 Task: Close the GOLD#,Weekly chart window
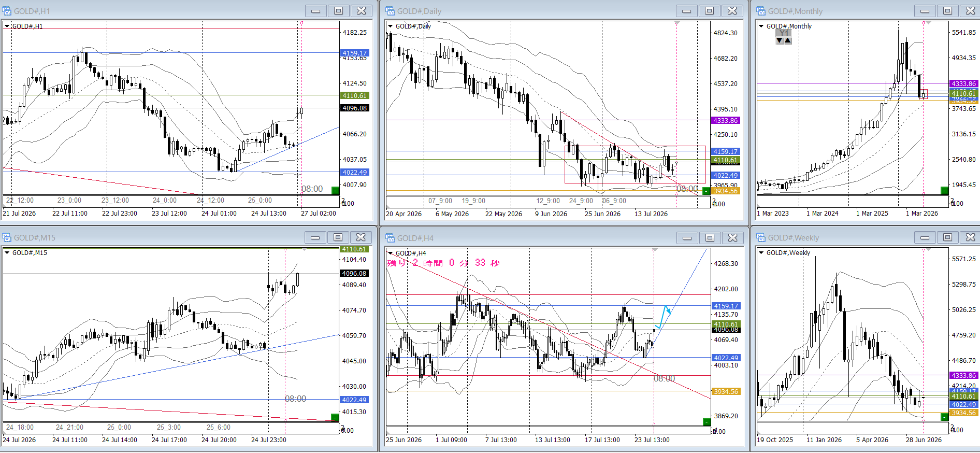coord(970,237)
